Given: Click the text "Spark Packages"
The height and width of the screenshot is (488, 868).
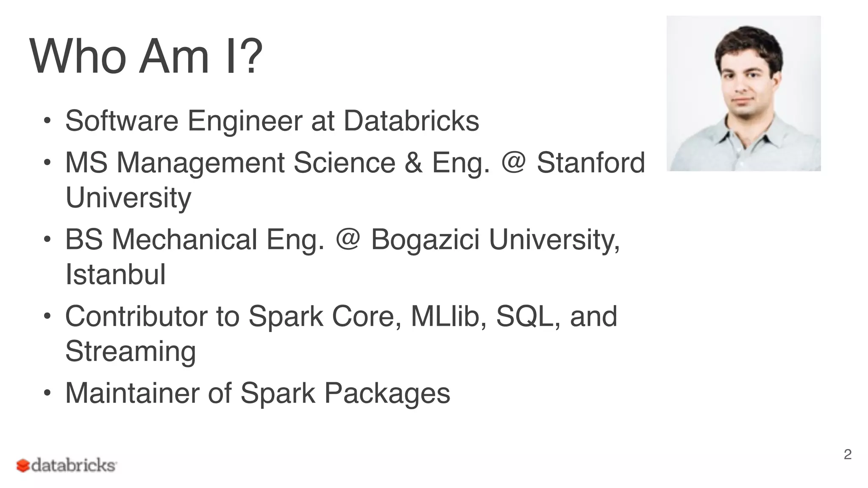Looking at the screenshot, I should point(345,393).
